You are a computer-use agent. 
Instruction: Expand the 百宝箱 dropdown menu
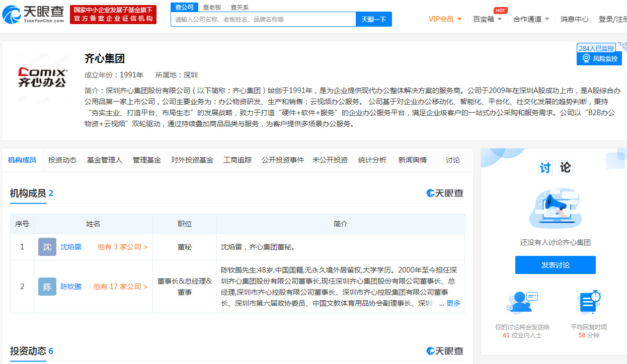488,19
